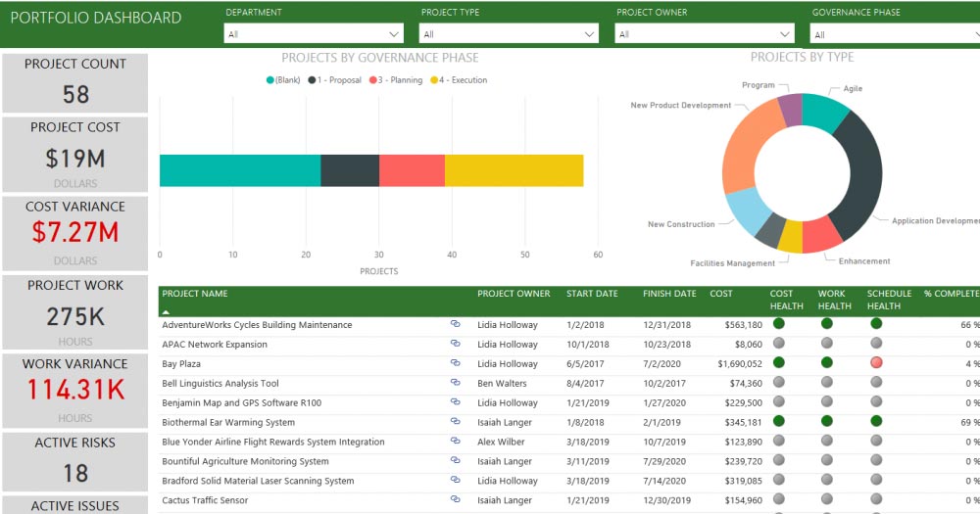Select the Enhancement red donut slice
This screenshot has width=980, height=514.
[822, 235]
